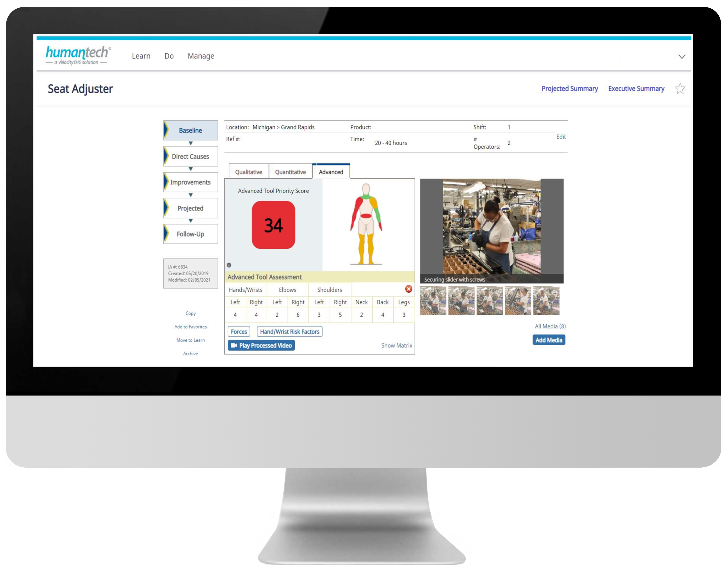
Task: Click the info icon below priority score
Action: tap(229, 265)
